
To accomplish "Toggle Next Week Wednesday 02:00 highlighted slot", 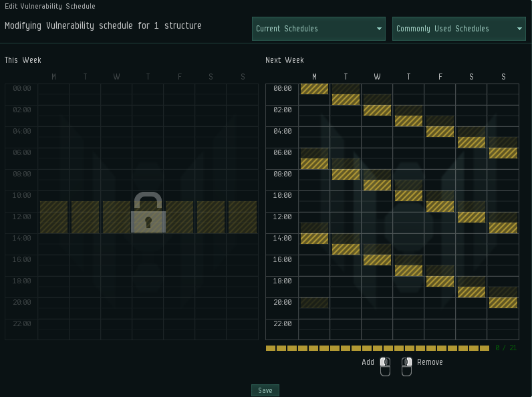I will pos(377,110).
